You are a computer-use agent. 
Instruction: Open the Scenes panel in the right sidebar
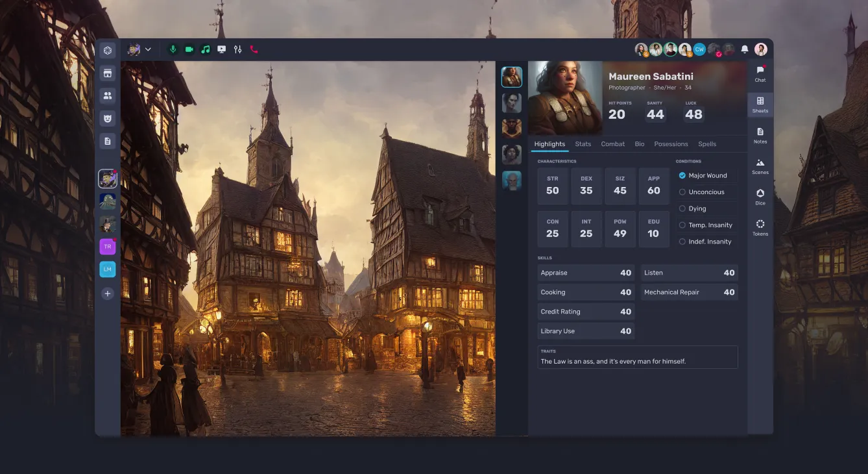pyautogui.click(x=760, y=166)
